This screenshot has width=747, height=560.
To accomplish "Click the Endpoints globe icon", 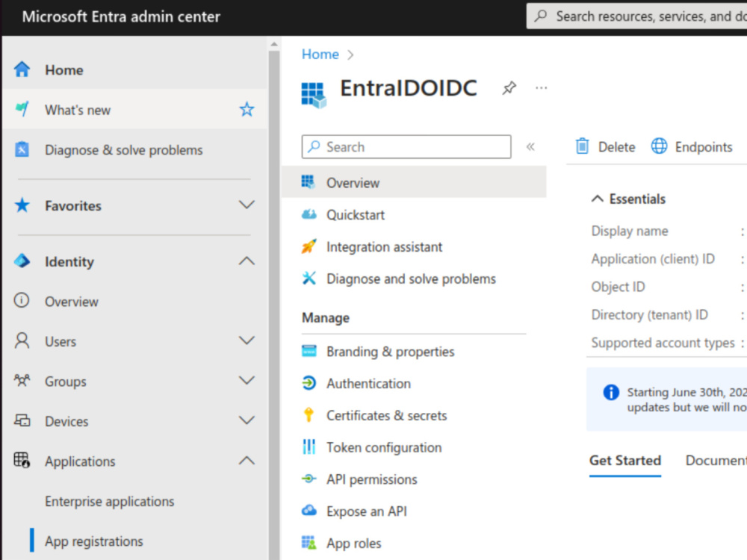I will [x=660, y=146].
